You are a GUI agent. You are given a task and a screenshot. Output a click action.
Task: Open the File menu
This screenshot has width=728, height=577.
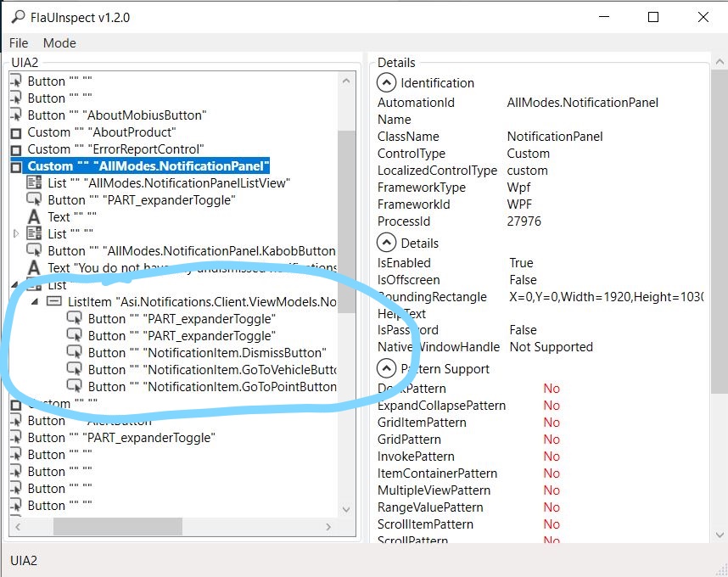pos(18,42)
